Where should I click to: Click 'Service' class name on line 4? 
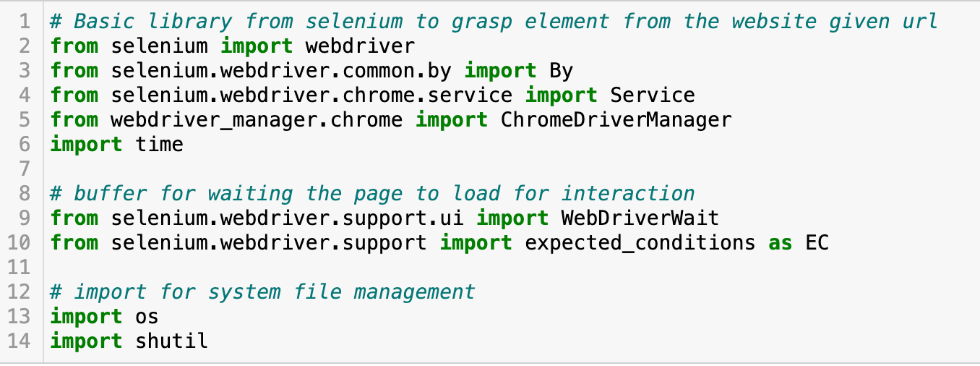point(653,95)
